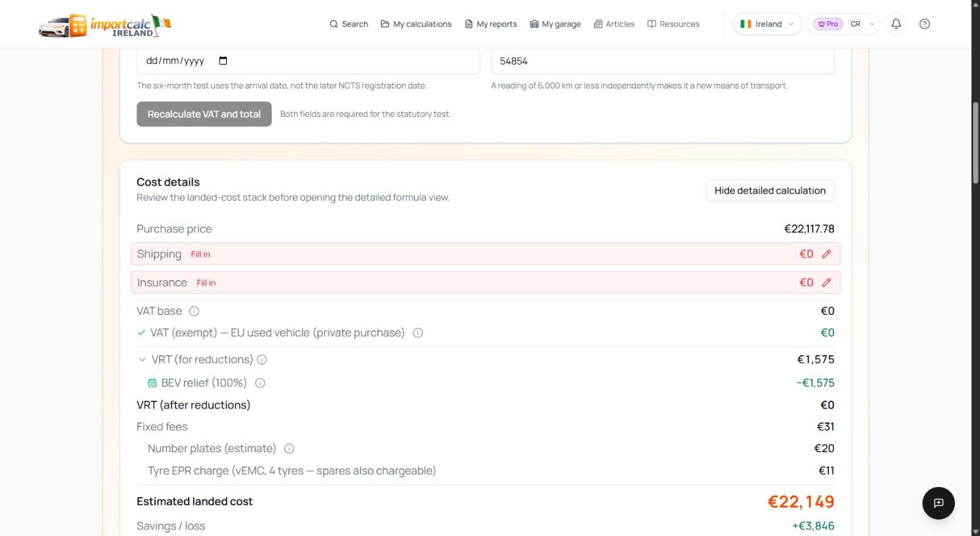Click the page vertical scrollbar thumb
Image resolution: width=980 pixels, height=536 pixels.
pos(975,144)
